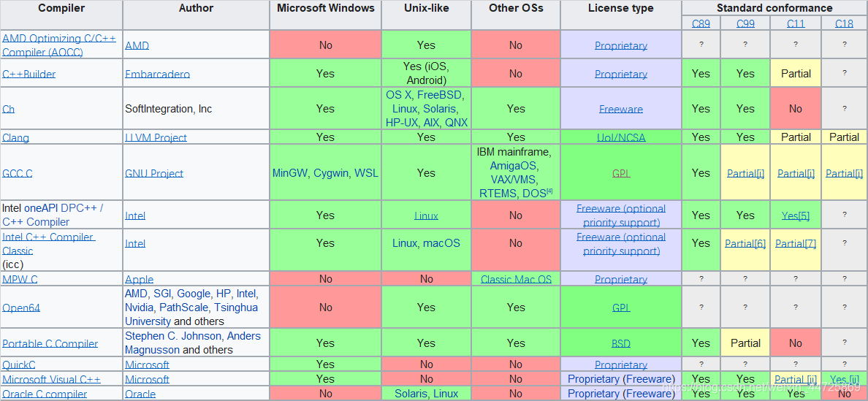Click Proprietary license link in C++Builder row

pos(621,74)
